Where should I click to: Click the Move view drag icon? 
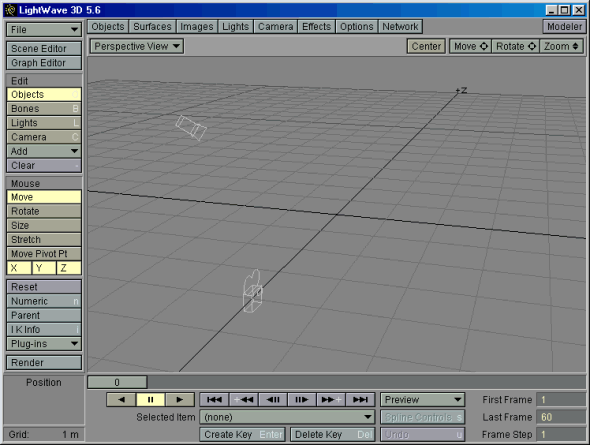[x=484, y=46]
